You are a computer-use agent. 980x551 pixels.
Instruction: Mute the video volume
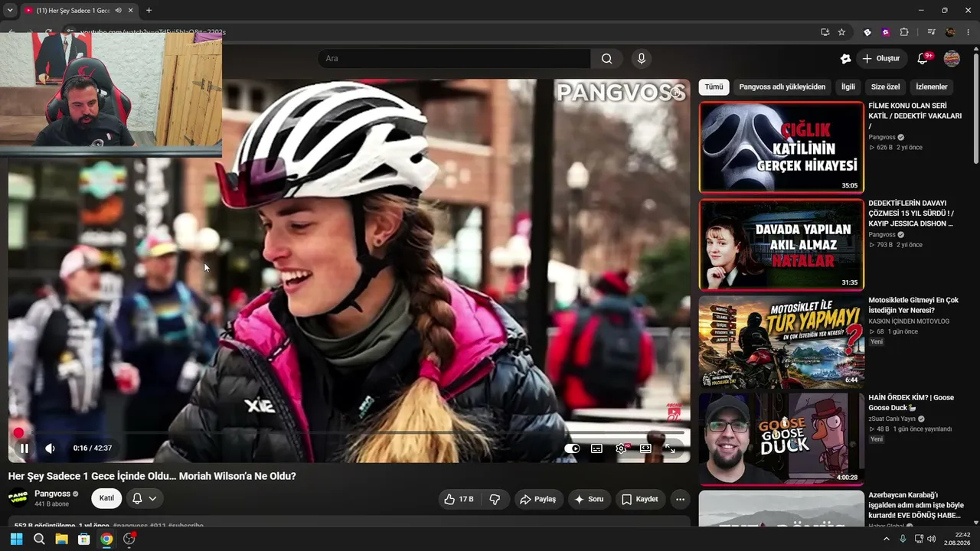click(50, 448)
